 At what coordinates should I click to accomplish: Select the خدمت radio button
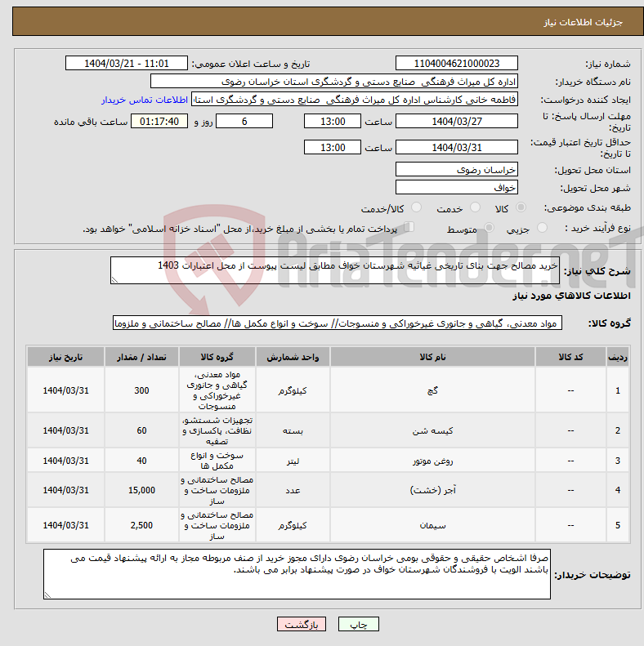475,207
